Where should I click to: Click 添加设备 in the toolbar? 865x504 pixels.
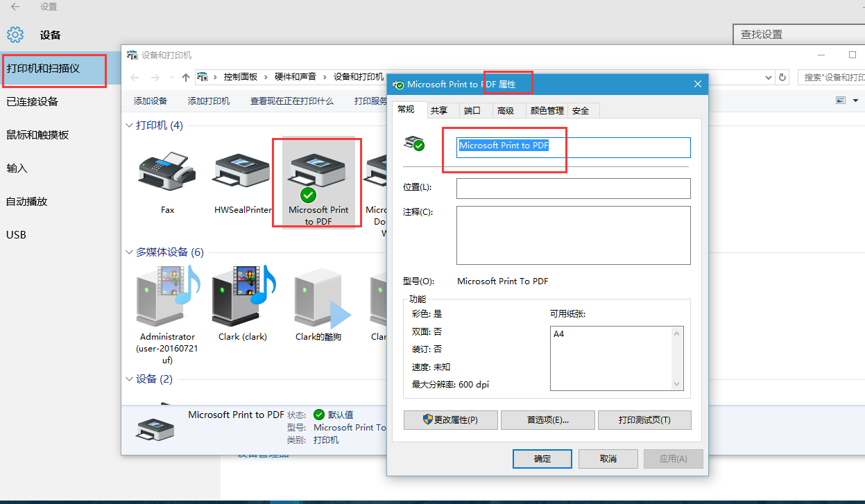151,101
